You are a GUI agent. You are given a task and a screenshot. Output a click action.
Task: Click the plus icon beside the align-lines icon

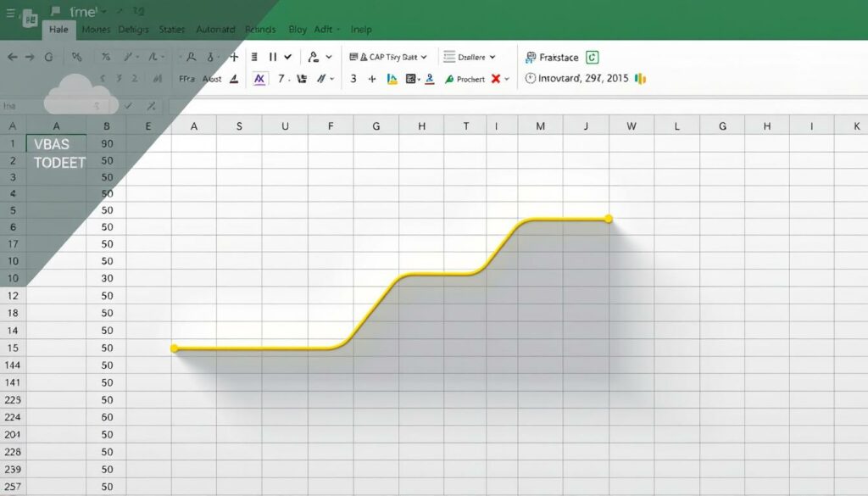(234, 57)
